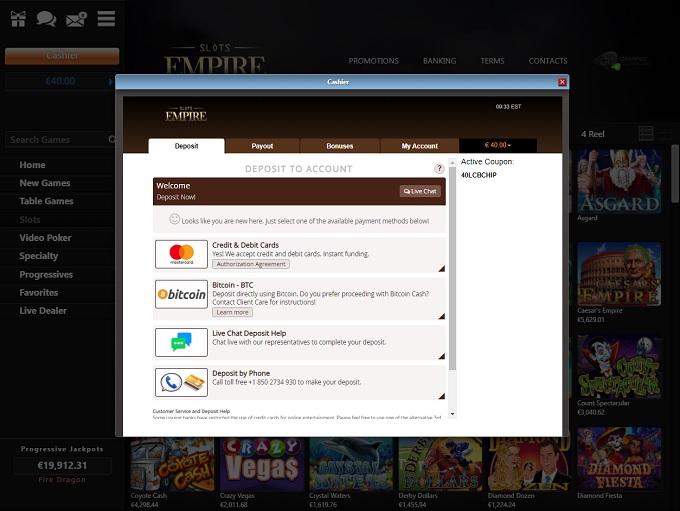
Task: Open the Derby Dollars game thumbnail
Action: (x=441, y=464)
